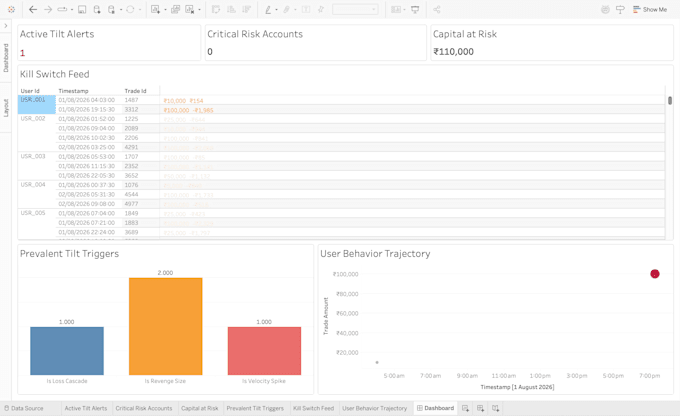Switch to User Behavior Trajectory sheet
Screen dimensions: 680x416
375,408
